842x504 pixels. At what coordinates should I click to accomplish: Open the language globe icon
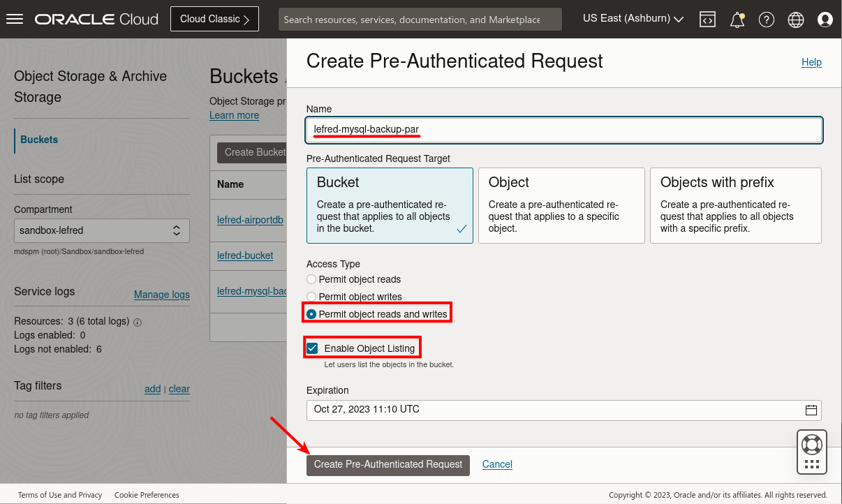point(796,20)
